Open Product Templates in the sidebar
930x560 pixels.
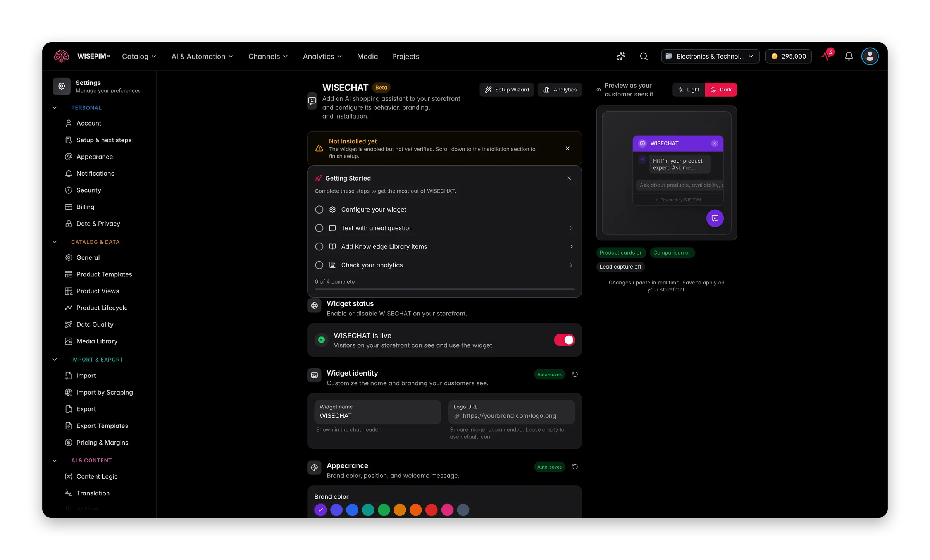104,274
